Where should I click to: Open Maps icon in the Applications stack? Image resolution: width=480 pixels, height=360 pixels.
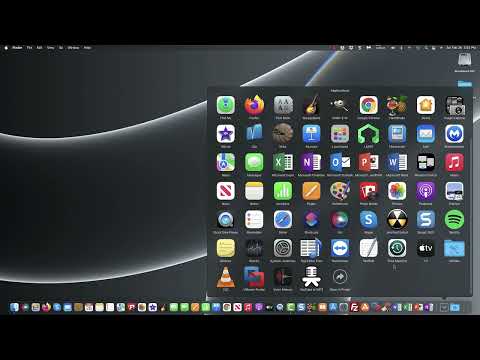(x=226, y=162)
